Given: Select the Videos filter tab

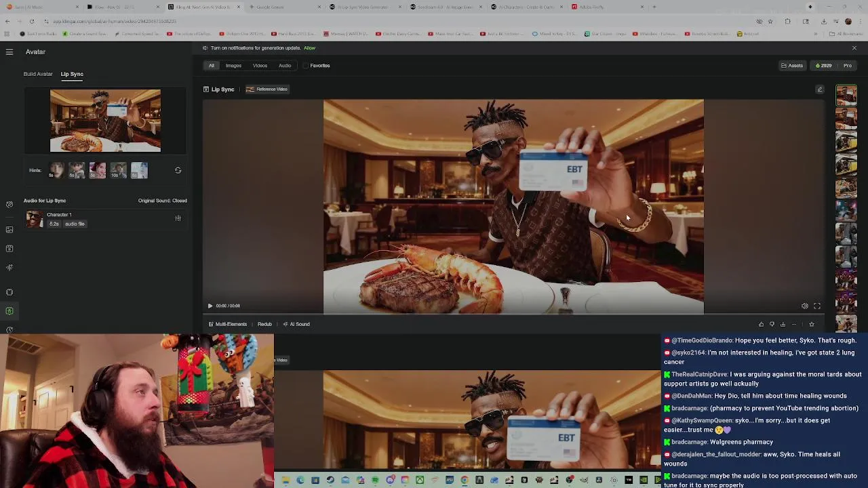Looking at the screenshot, I should [x=260, y=66].
